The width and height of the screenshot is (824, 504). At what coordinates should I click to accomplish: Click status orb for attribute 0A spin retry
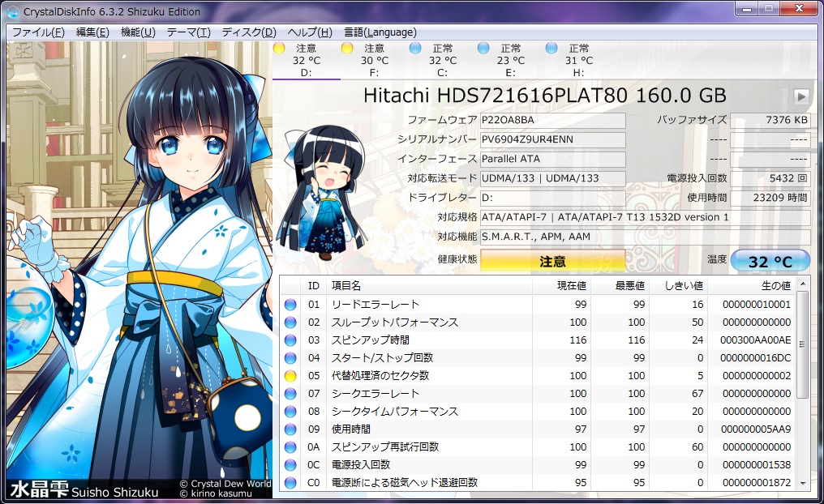point(290,447)
